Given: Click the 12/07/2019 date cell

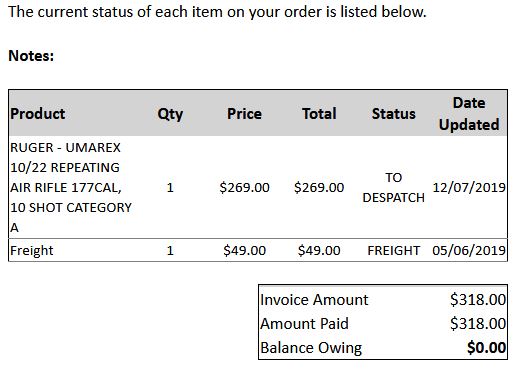Looking at the screenshot, I should pos(469,187).
